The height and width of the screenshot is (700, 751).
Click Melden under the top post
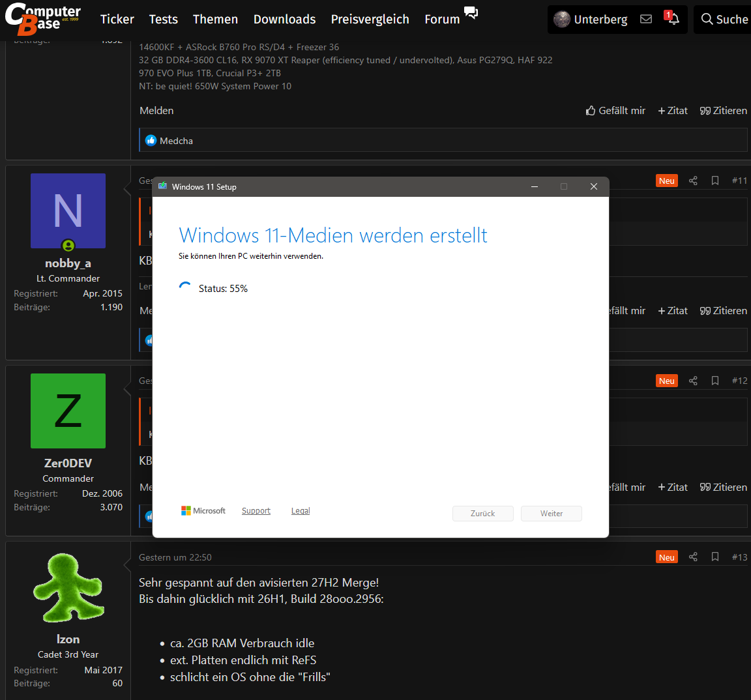tap(156, 111)
